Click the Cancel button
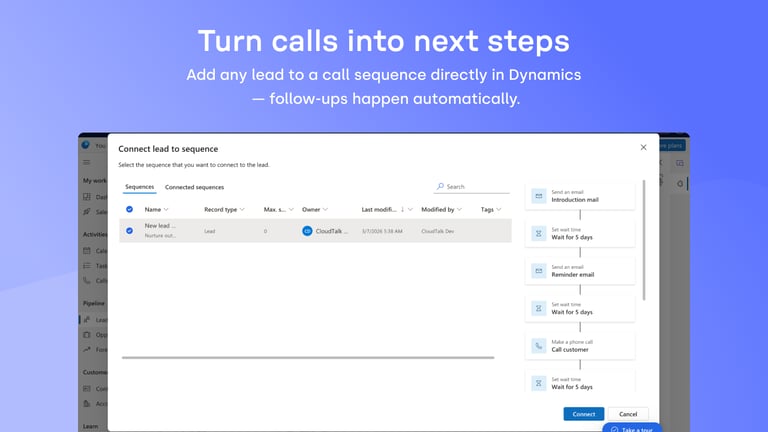Viewport: 768px width, 432px height. point(628,414)
